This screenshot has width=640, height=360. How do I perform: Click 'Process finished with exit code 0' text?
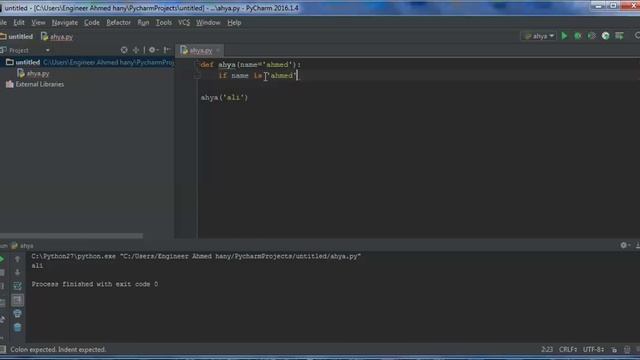pos(95,284)
